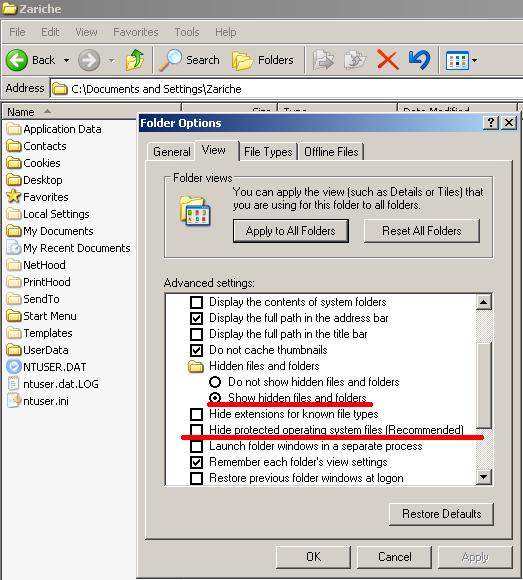523x580 pixels.
Task: Click the Apply to All Folders button
Action: pyautogui.click(x=291, y=231)
